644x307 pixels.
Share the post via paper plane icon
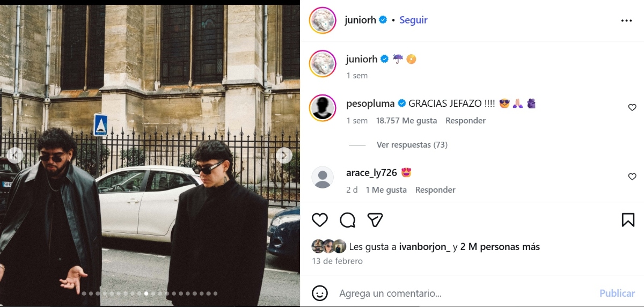coord(375,220)
